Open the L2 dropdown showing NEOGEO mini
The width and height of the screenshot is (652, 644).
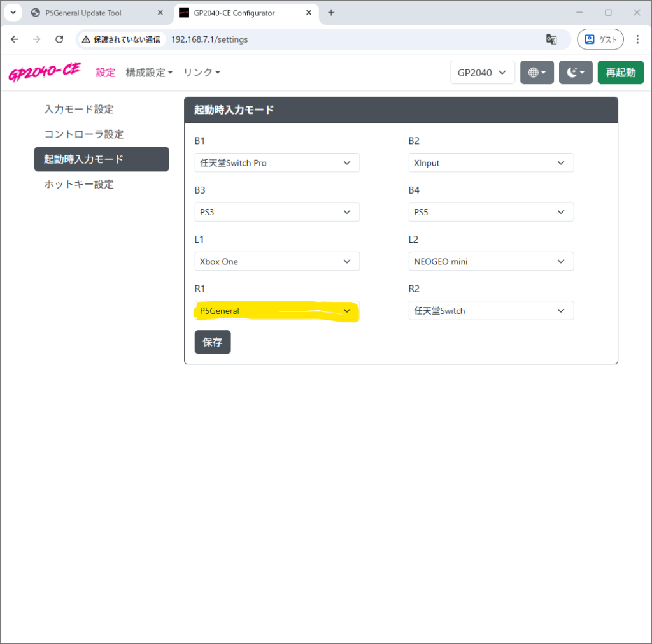(x=490, y=262)
